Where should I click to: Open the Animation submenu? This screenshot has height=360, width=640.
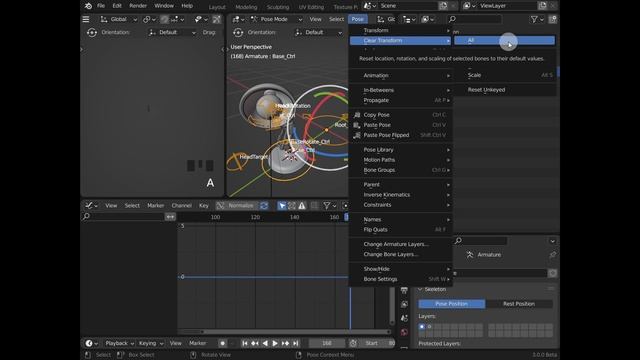(400, 76)
